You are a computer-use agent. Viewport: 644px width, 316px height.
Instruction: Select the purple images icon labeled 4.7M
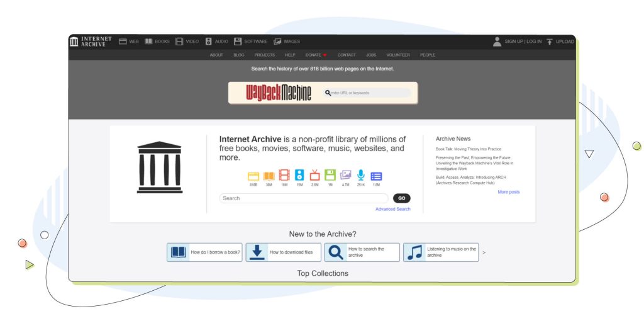tap(345, 175)
